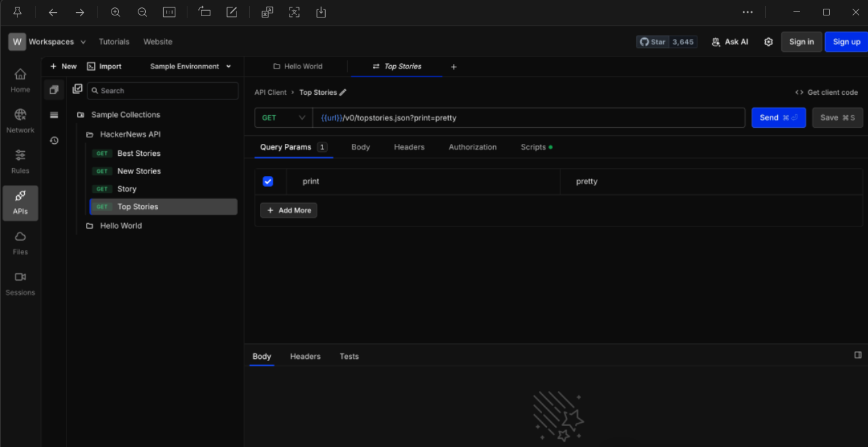Switch to the request Headers tab

[409, 147]
